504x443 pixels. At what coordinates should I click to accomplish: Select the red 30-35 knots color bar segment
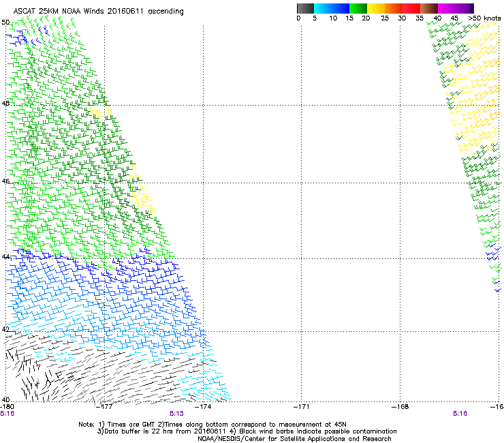pos(411,8)
